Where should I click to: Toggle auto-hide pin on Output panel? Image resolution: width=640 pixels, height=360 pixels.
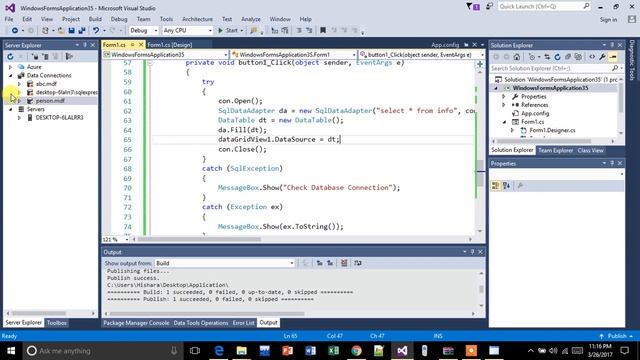click(472, 252)
